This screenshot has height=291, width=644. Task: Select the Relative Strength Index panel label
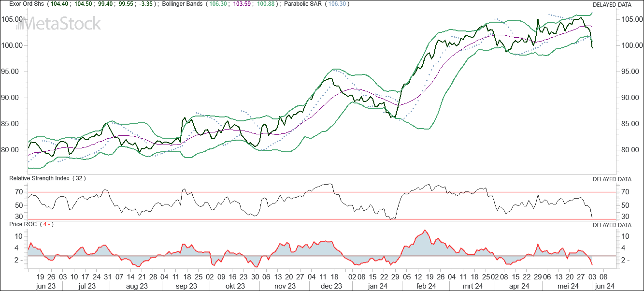tap(40, 178)
